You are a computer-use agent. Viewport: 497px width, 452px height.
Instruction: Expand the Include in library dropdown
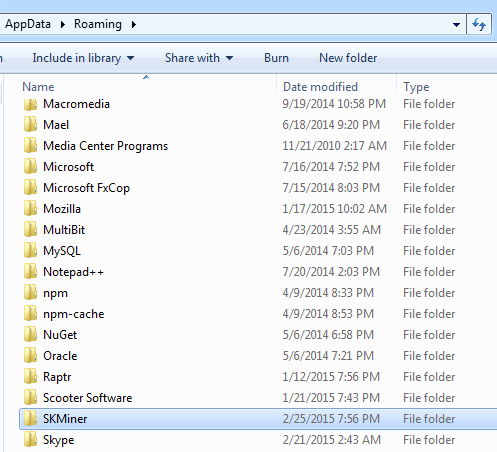(x=83, y=58)
